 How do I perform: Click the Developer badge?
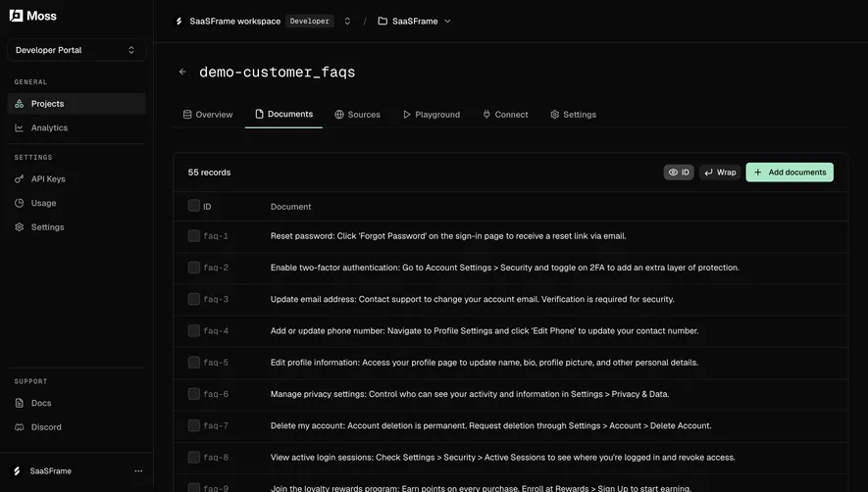pos(310,21)
